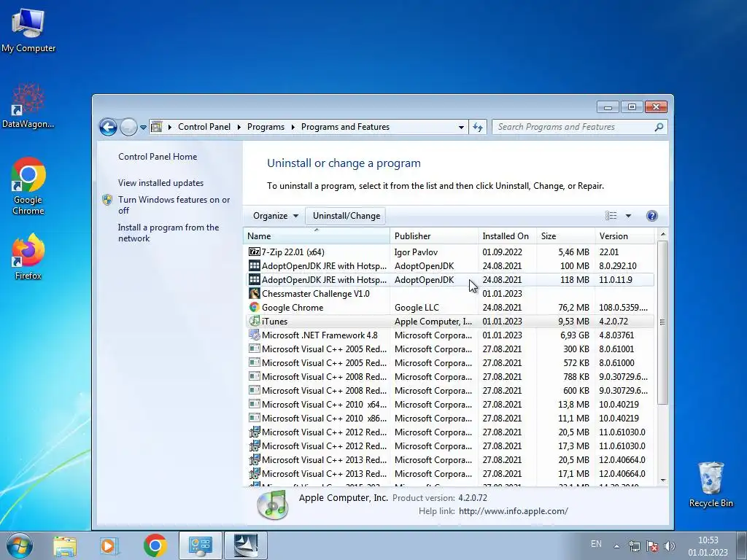Select Igor Pavlov publisher cell
The image size is (747, 560).
pyautogui.click(x=416, y=252)
